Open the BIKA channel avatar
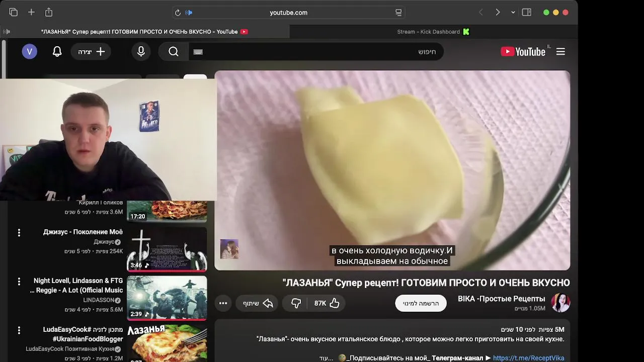This screenshot has height=362, width=644. (560, 303)
